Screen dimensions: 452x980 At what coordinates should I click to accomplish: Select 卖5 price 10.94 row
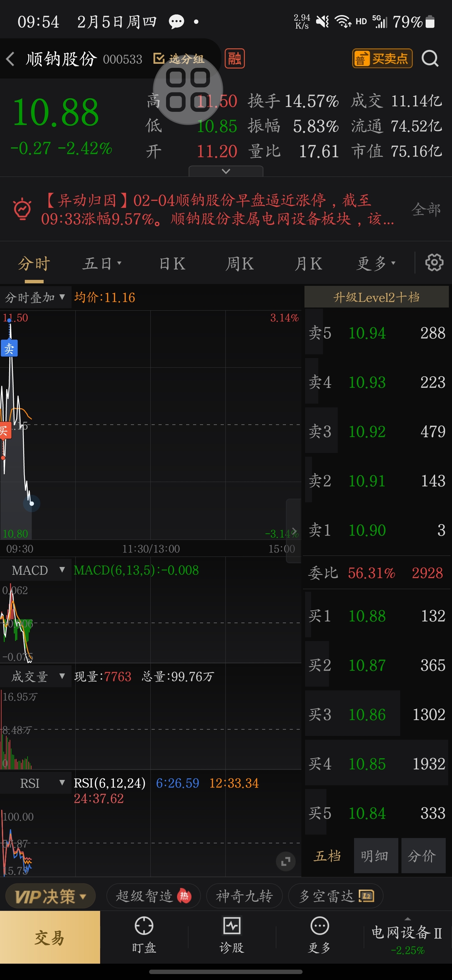376,333
